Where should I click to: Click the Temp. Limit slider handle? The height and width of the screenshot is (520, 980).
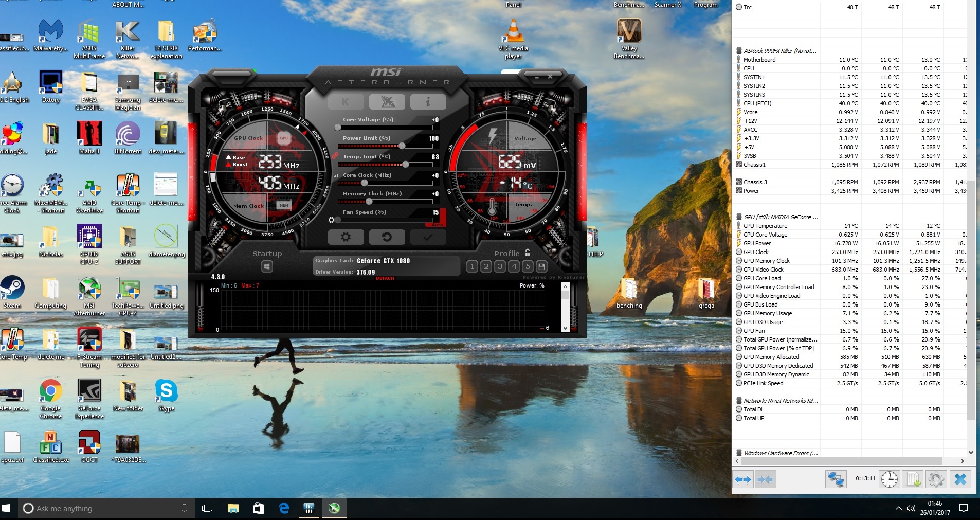[406, 165]
